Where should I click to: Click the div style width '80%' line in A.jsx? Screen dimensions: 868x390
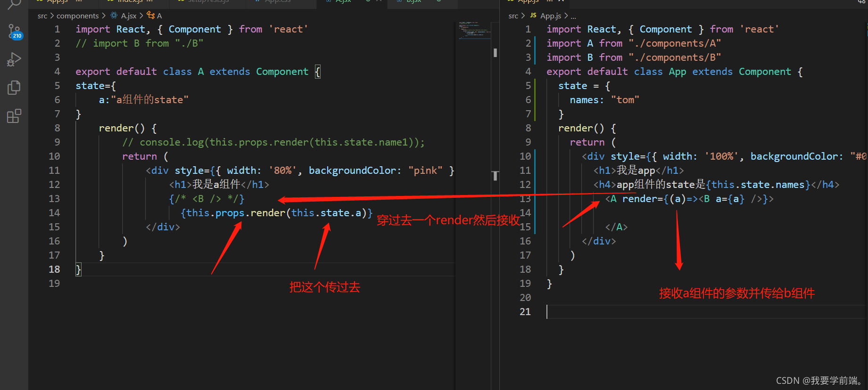click(300, 171)
